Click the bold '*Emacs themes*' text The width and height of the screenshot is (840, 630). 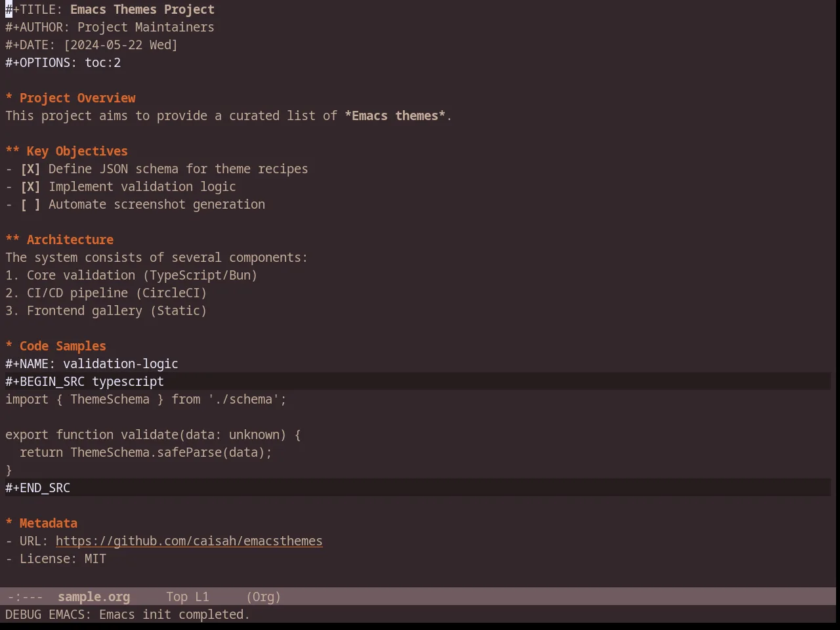(x=395, y=115)
